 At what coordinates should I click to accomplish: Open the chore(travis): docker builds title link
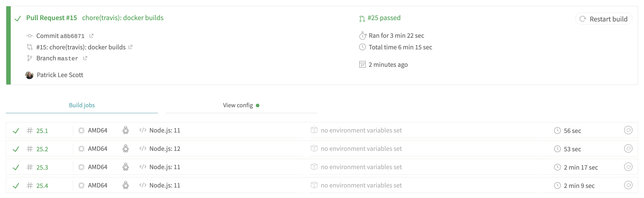[x=123, y=18]
